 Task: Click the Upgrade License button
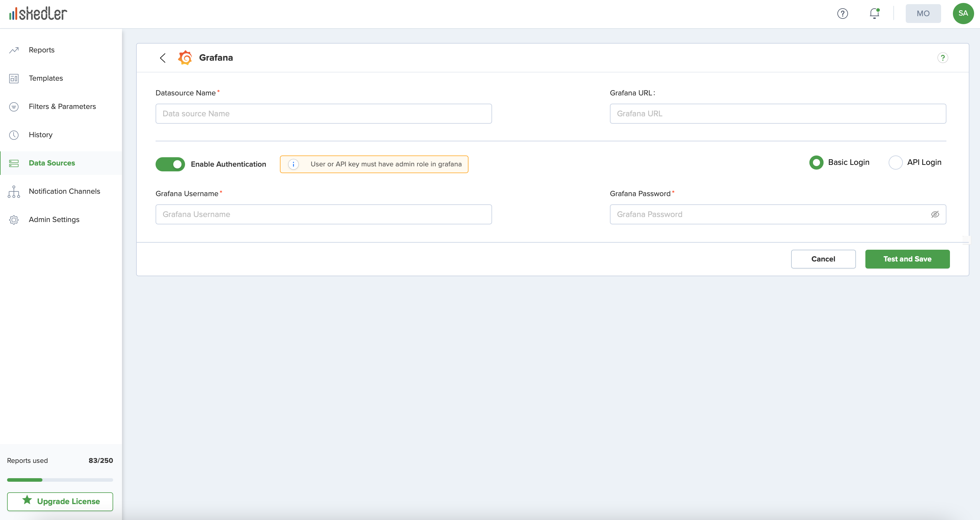coord(60,501)
